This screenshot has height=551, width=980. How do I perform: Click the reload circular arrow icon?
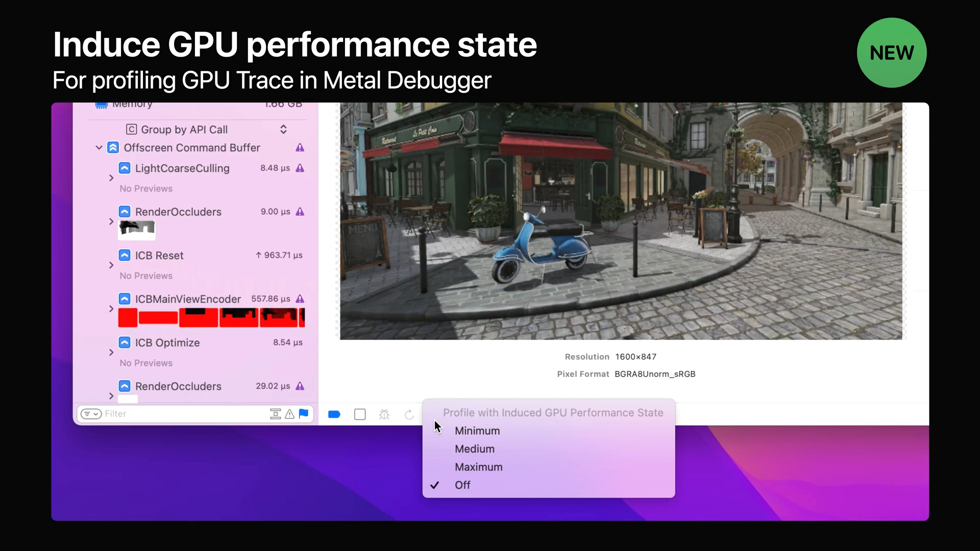tap(409, 414)
